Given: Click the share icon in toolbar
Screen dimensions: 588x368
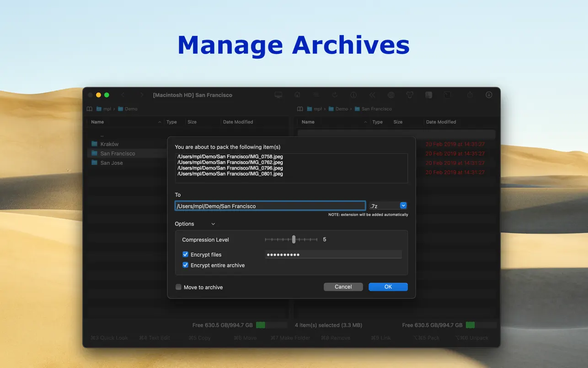Looking at the screenshot, I should point(470,95).
